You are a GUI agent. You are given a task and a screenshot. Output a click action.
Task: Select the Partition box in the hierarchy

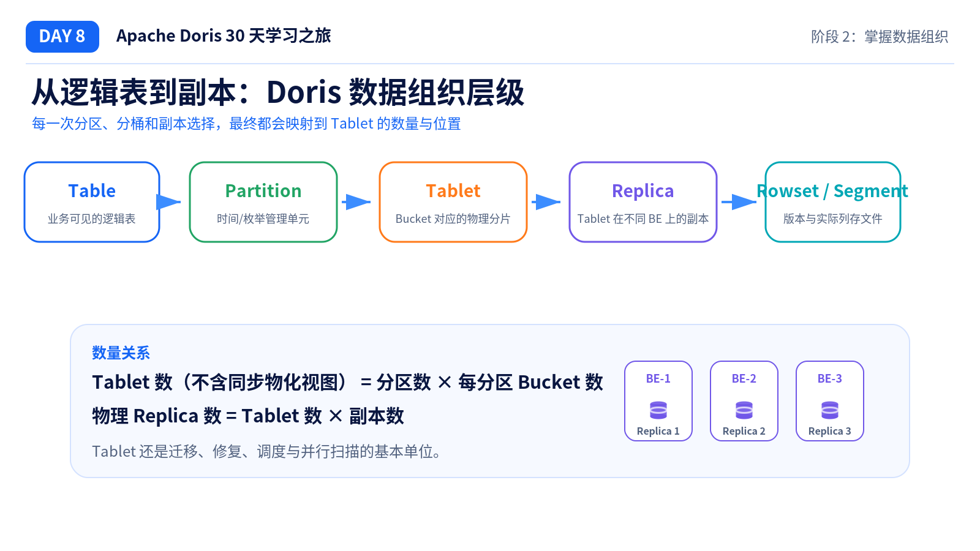point(263,202)
